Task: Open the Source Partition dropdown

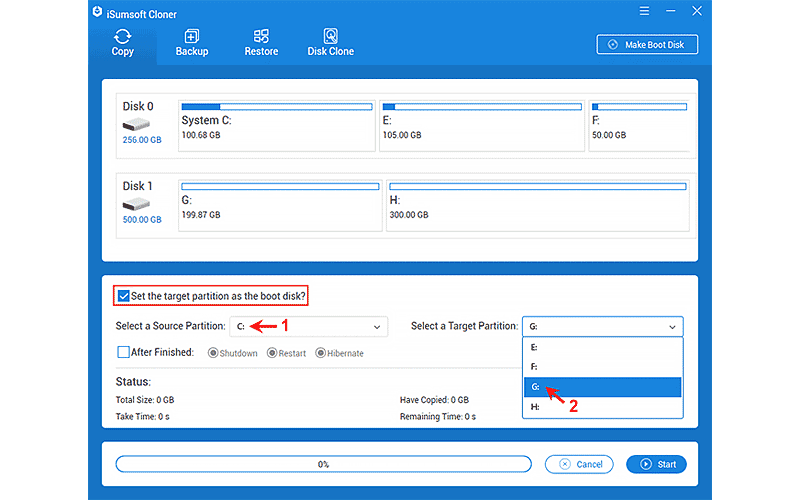Action: point(309,327)
